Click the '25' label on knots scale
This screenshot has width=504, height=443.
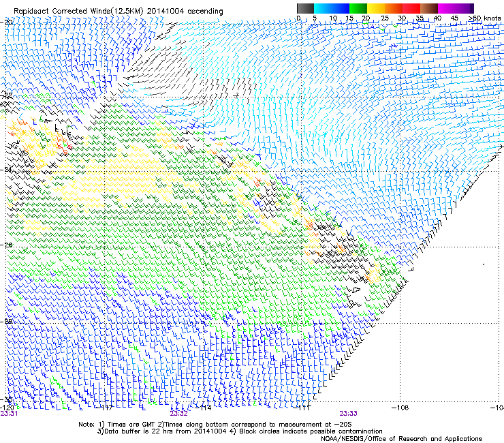coord(385,18)
